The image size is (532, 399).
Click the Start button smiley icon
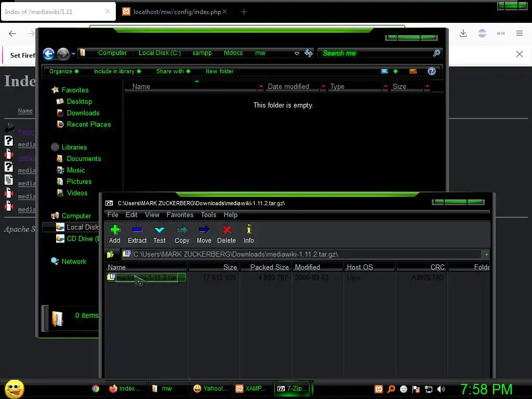[14, 389]
